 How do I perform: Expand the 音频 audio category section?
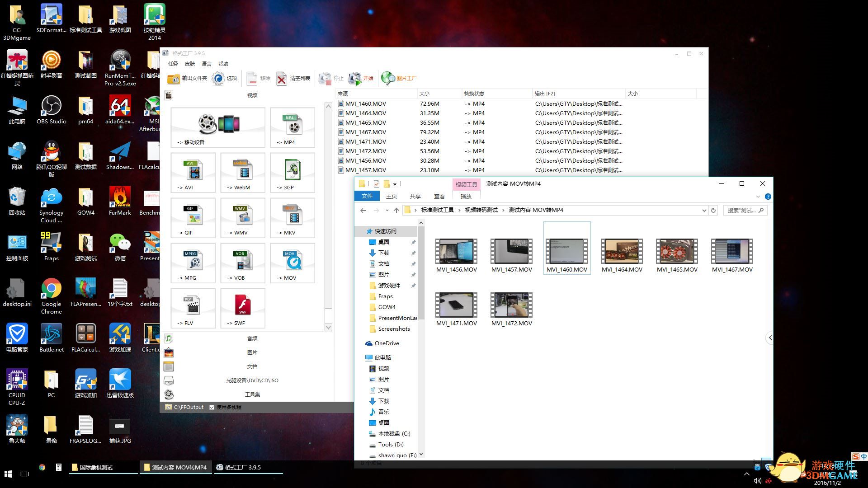click(x=252, y=338)
